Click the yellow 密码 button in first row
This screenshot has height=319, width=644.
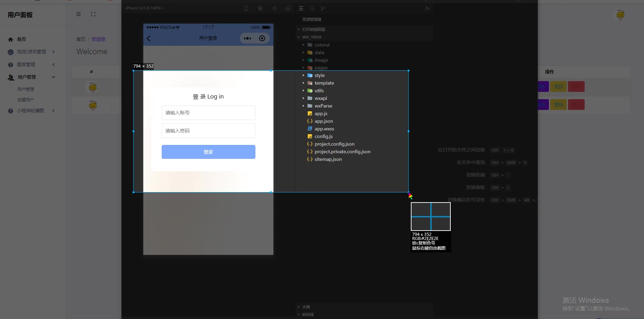pos(559,87)
